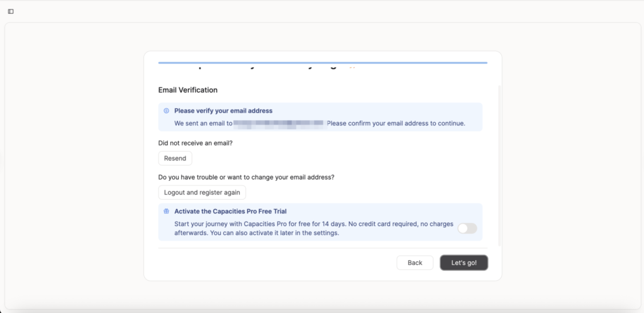The height and width of the screenshot is (313, 644).
Task: Click the 'We sent an email to' text
Action: pyautogui.click(x=203, y=123)
